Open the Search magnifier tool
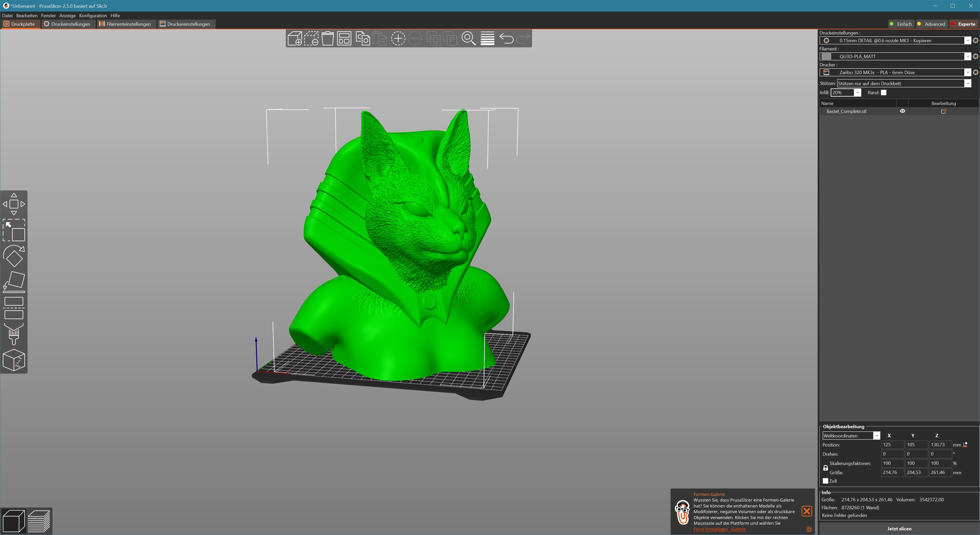Image resolution: width=980 pixels, height=535 pixels. (468, 39)
